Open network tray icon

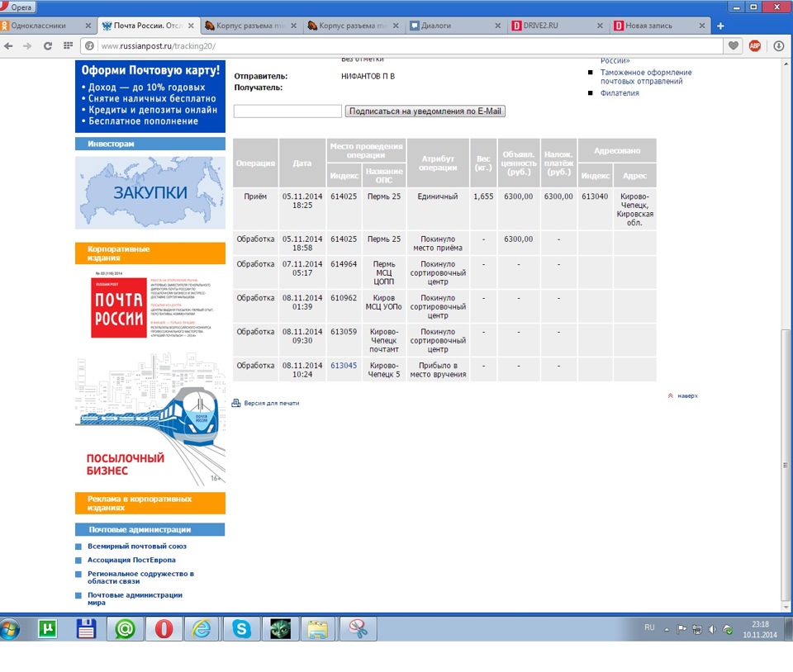click(x=697, y=629)
